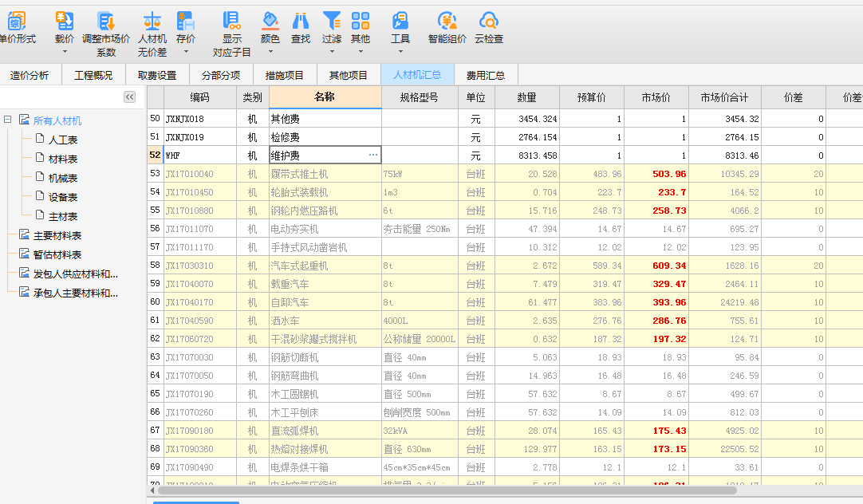863x504 pixels.
Task: Click the 预算价 column header
Action: click(x=592, y=97)
